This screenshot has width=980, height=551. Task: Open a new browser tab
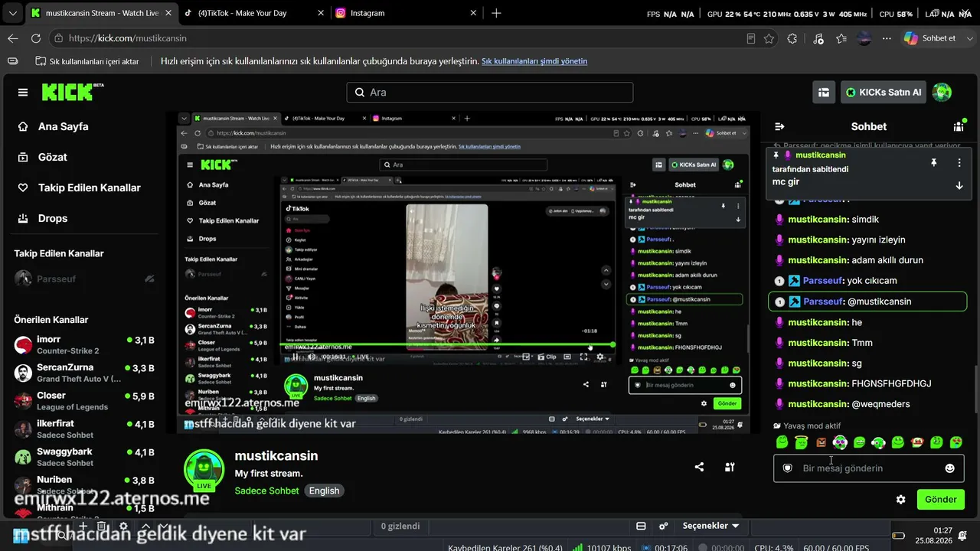496,13
